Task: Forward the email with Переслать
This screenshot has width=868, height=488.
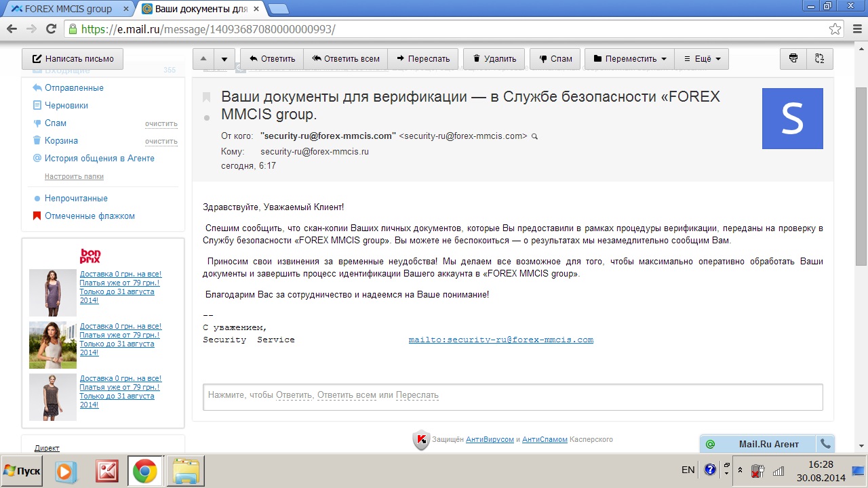Action: 423,58
